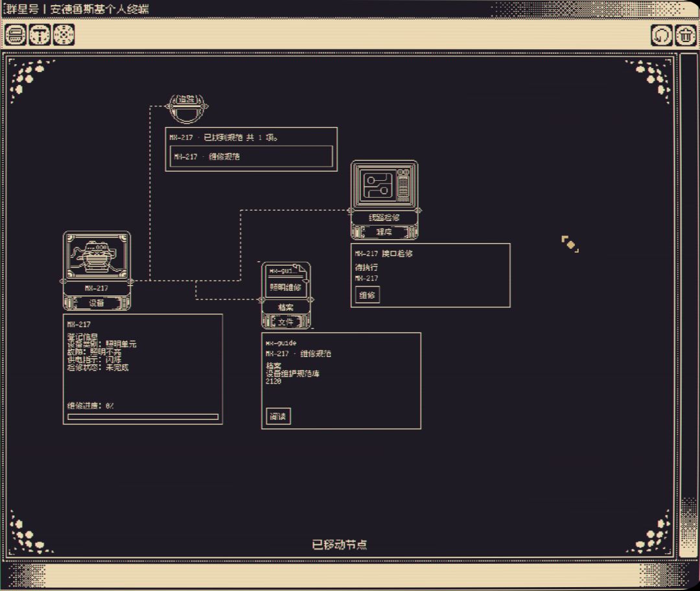Click the trash bin toolbar icon
Image resolution: width=700 pixels, height=591 pixels.
(686, 35)
